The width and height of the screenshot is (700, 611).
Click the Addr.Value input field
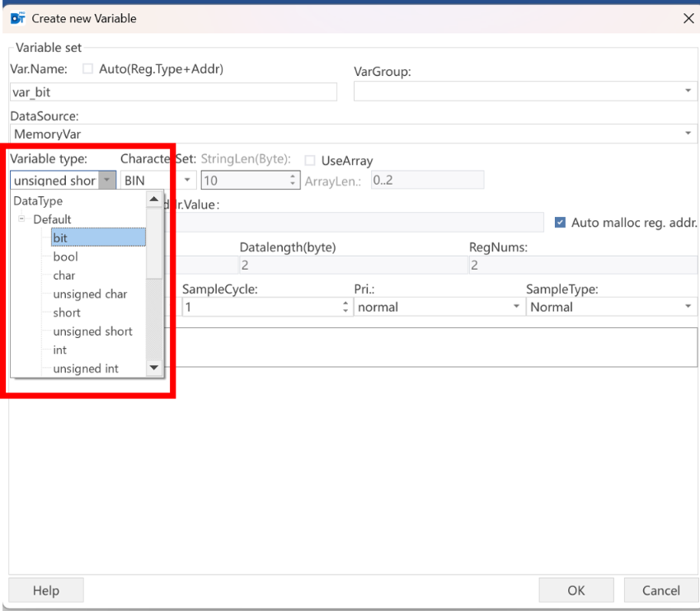(354, 223)
